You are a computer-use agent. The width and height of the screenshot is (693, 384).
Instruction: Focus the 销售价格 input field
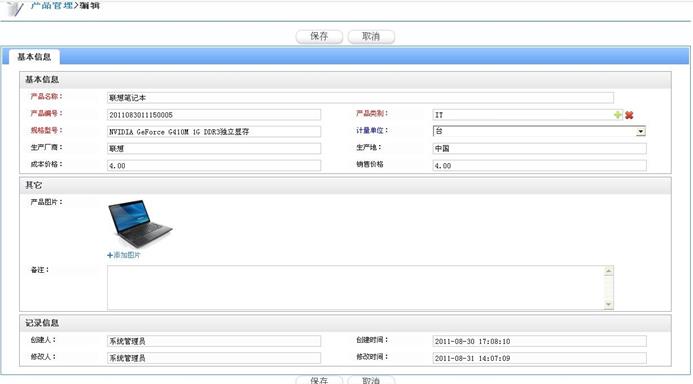pos(539,166)
